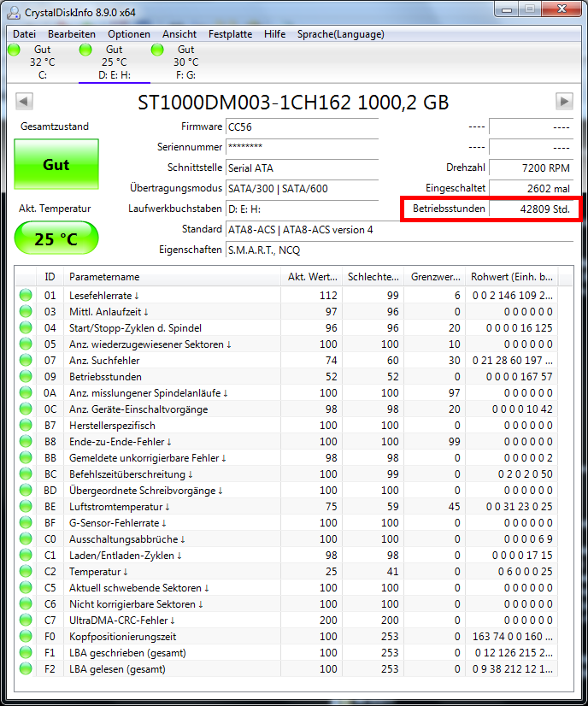
Task: Click the Betriebsstunden value 42809 Std.
Action: coord(532,209)
